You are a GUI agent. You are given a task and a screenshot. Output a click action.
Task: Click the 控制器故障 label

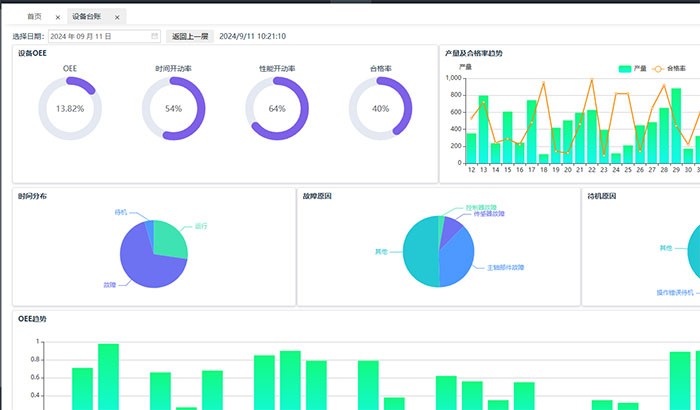point(481,208)
